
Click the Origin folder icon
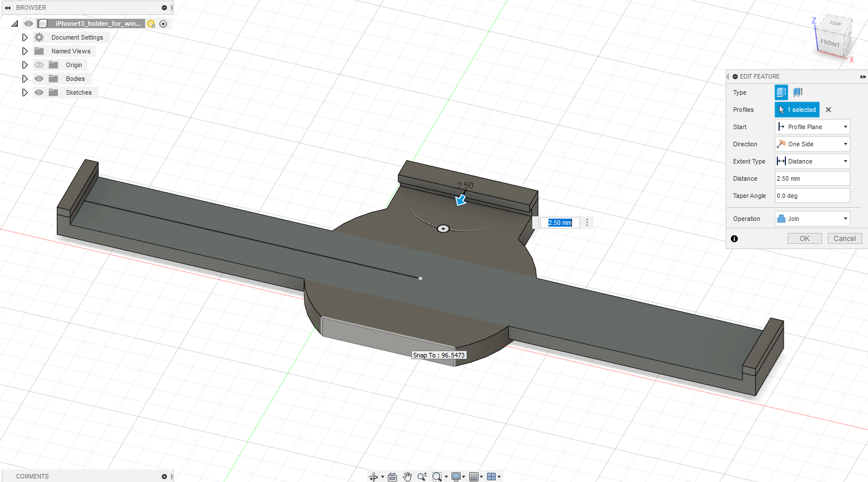click(x=53, y=65)
